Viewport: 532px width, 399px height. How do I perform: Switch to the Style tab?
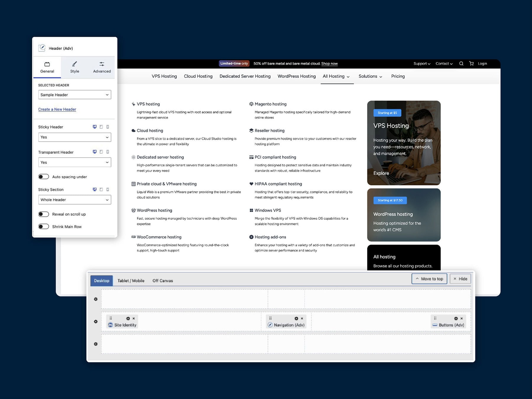point(74,67)
